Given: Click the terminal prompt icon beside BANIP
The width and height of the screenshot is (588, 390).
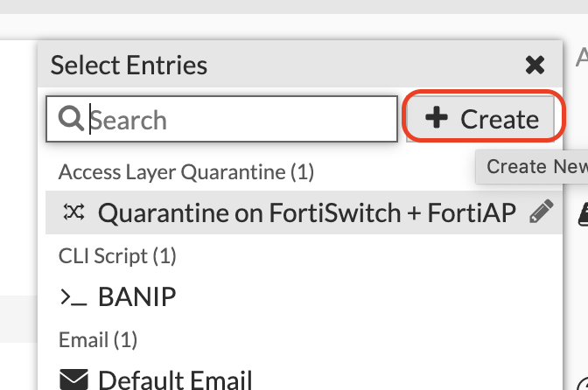Looking at the screenshot, I should click(73, 297).
